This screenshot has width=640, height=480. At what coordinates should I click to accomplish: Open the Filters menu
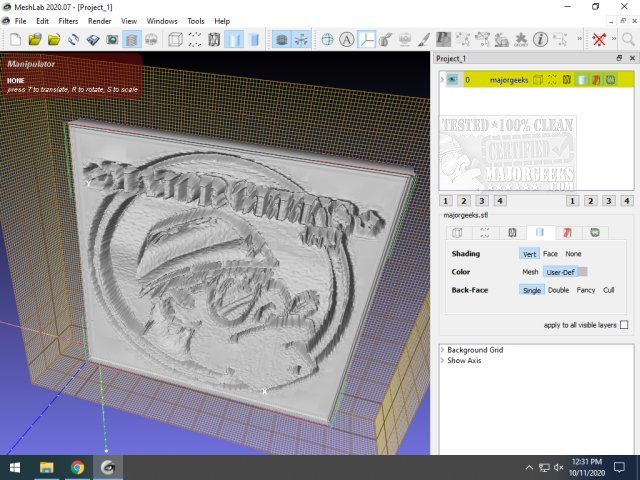coord(68,21)
